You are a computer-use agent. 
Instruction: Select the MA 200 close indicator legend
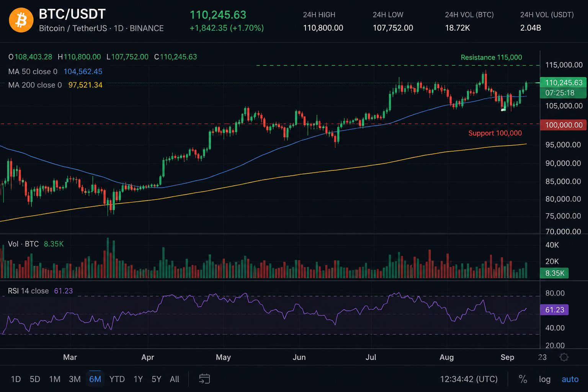pyautogui.click(x=35, y=85)
